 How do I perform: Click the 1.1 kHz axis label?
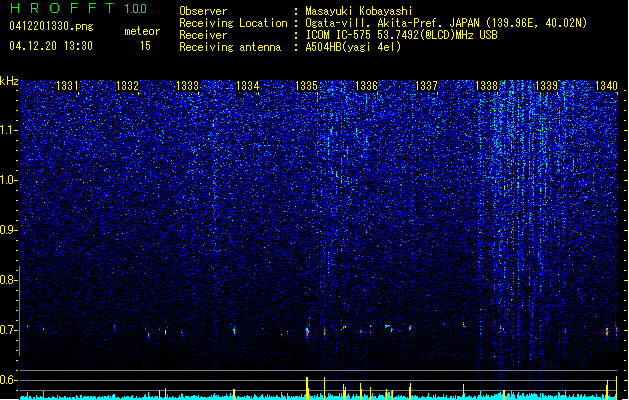8,130
